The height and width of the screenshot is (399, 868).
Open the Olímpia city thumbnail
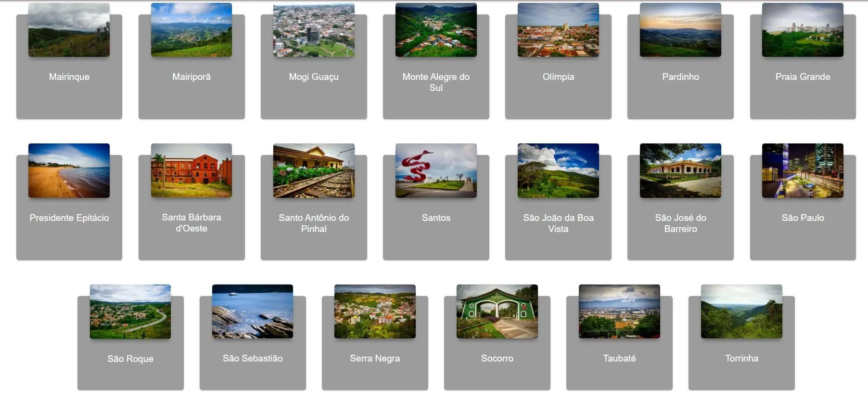(x=558, y=30)
